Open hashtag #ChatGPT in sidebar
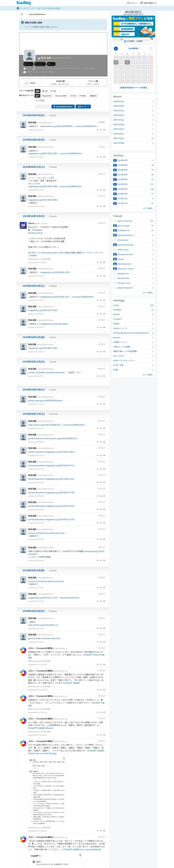Screen dimensions: 174x868 (x=118, y=319)
